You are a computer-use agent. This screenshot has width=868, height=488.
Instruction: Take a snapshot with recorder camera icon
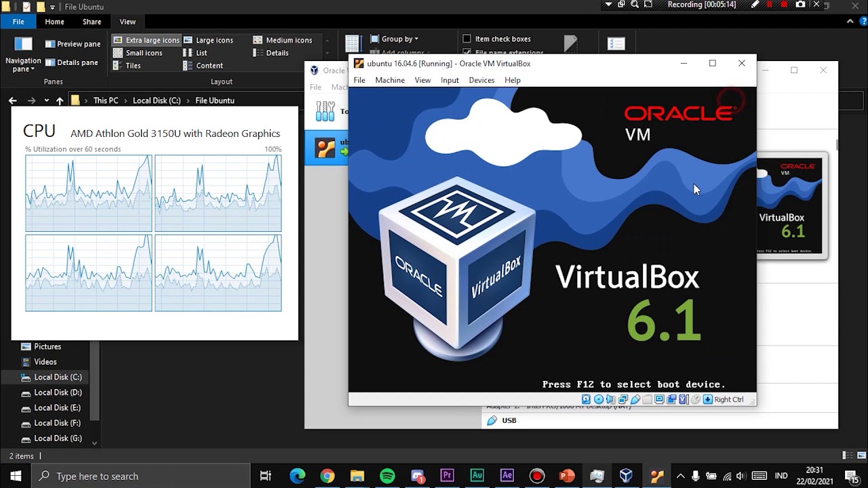click(x=800, y=4)
